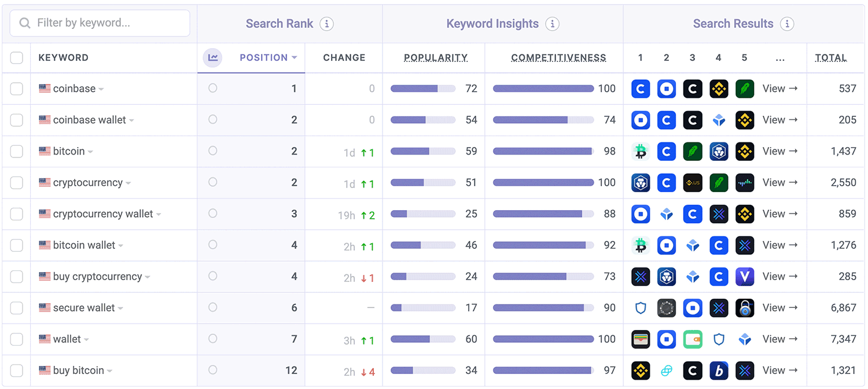Check the bitcoin row checkbox

click(x=17, y=151)
